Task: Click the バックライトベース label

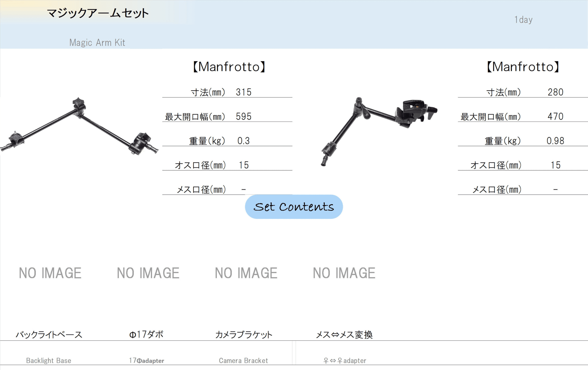Action: pyautogui.click(x=49, y=335)
